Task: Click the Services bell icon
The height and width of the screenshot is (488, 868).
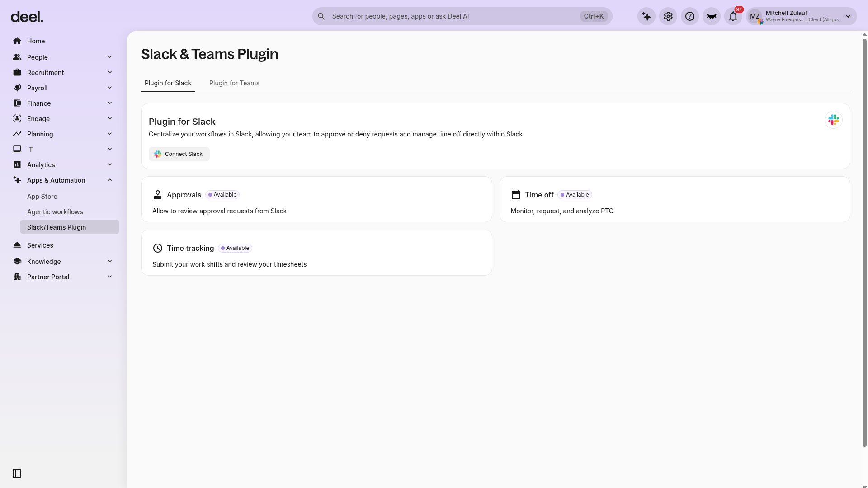Action: pos(17,245)
